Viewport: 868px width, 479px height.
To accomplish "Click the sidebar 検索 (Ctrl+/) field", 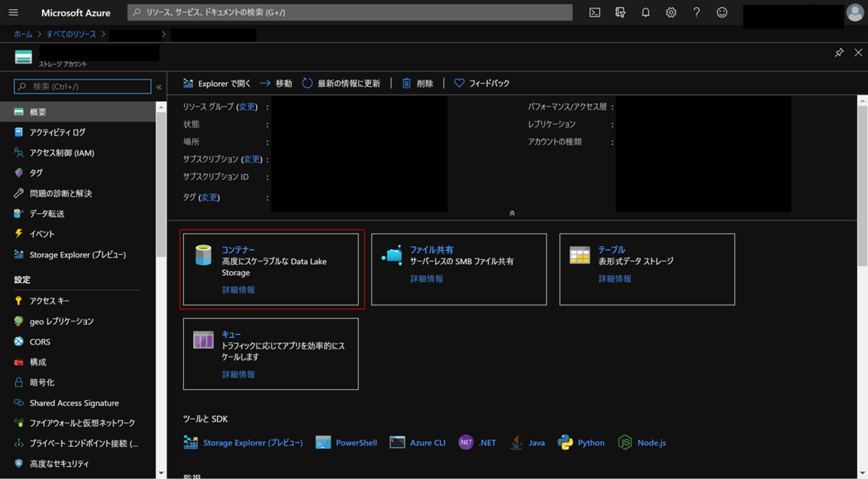I will [x=82, y=86].
